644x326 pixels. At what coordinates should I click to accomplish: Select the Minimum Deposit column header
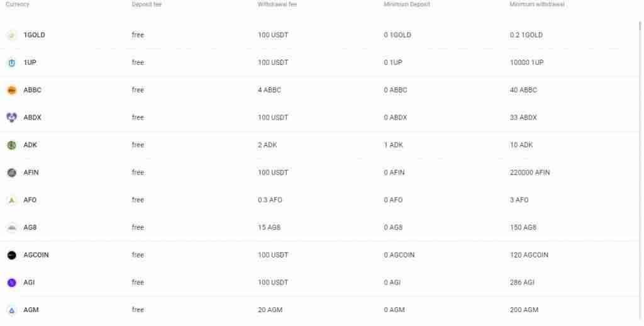point(407,4)
